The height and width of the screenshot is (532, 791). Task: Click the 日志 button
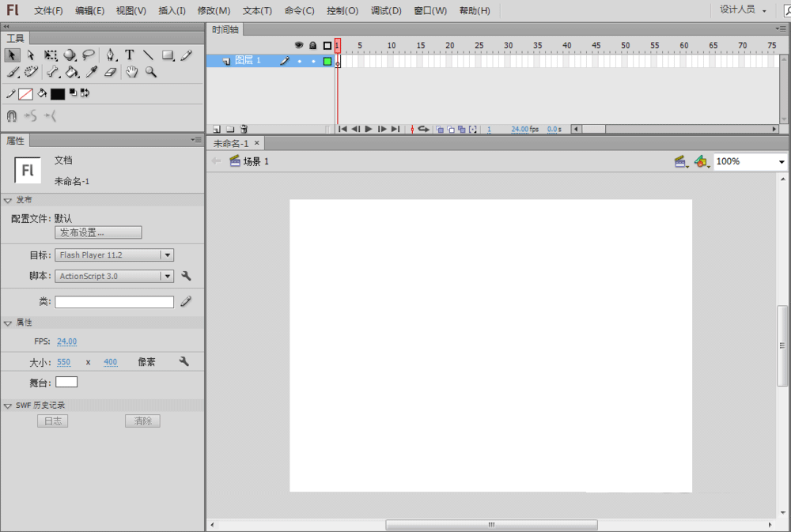point(52,421)
